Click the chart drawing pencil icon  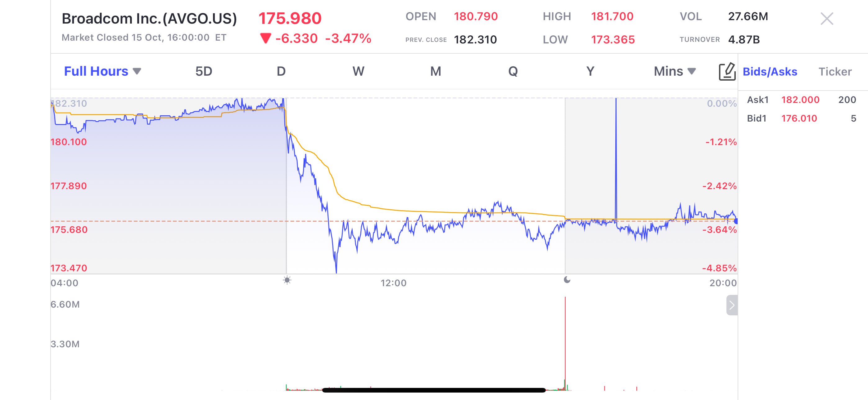point(727,71)
